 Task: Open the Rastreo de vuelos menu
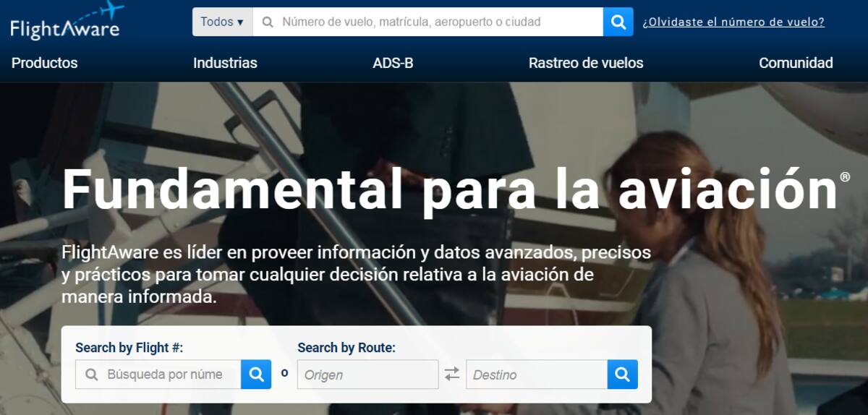click(x=586, y=63)
